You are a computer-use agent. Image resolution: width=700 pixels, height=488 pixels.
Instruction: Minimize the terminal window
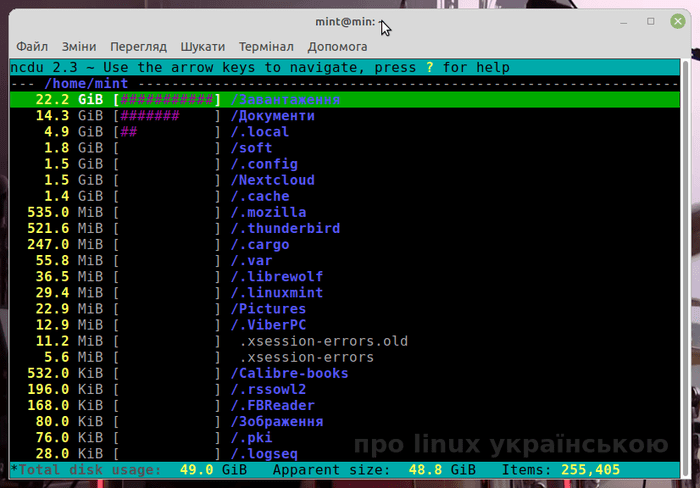[624, 21]
